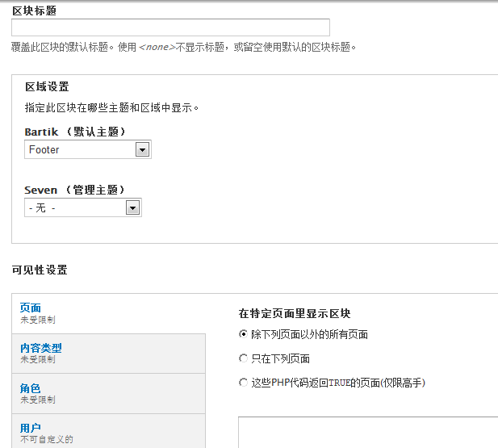Switch to the 用户 visibility tab

click(x=109, y=431)
